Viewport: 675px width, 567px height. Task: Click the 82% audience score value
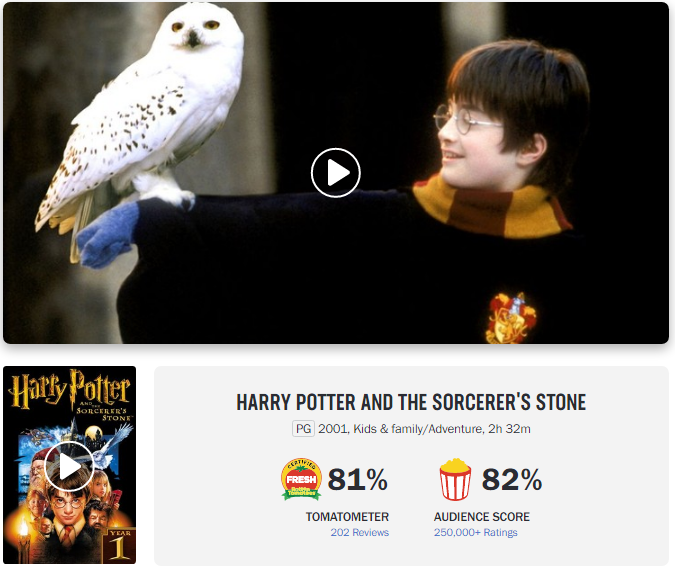(x=512, y=479)
